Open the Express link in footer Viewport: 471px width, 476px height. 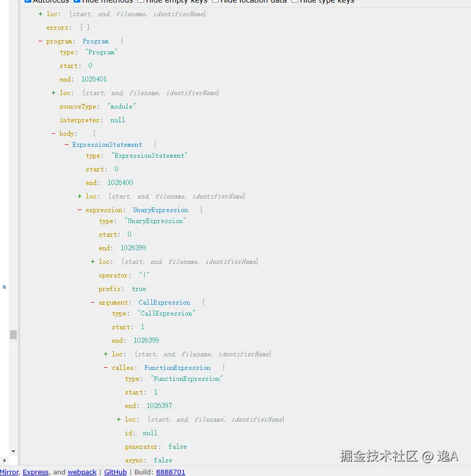[36, 472]
